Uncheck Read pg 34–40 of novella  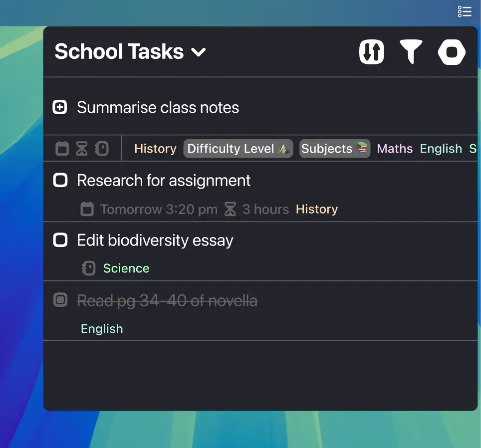pos(60,300)
